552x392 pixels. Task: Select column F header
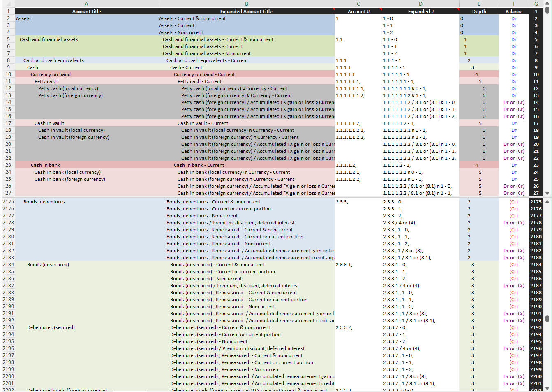pos(514,4)
